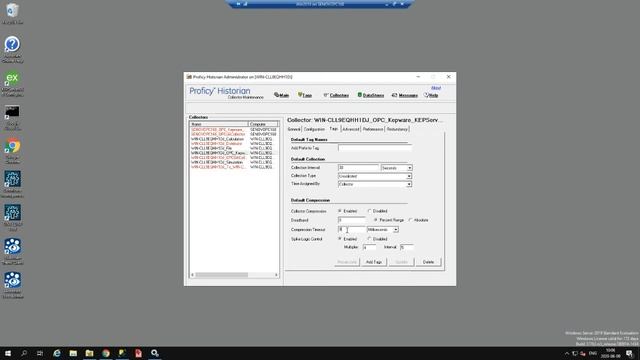
Task: Set Collector Compression to Disabled
Action: click(369, 211)
